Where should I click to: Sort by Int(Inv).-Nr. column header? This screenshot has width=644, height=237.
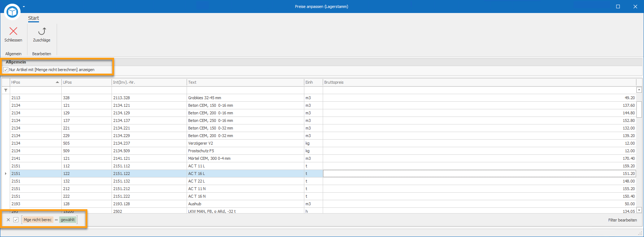149,82
